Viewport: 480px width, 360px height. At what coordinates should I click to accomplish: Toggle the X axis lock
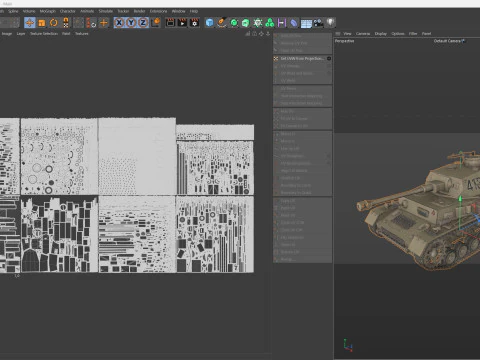click(x=119, y=23)
